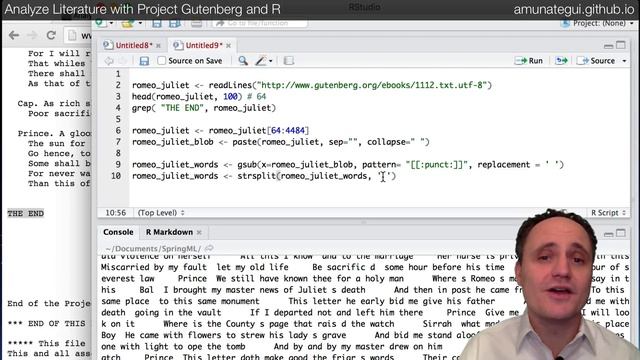Viewport: 640px width, 360px height.
Task: Click the [[:punct:]] pattern on line 9
Action: point(436,164)
